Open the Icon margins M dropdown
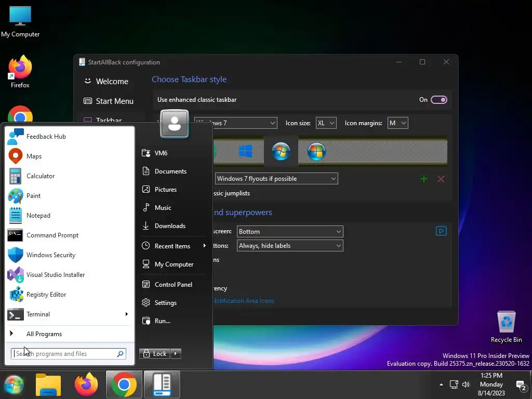 tap(397, 123)
